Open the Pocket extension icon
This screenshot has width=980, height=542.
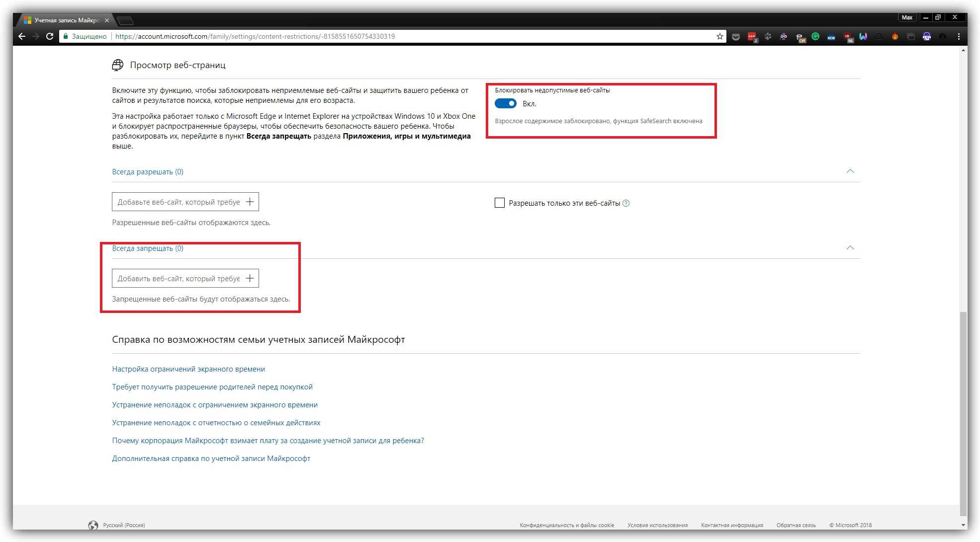tap(736, 36)
